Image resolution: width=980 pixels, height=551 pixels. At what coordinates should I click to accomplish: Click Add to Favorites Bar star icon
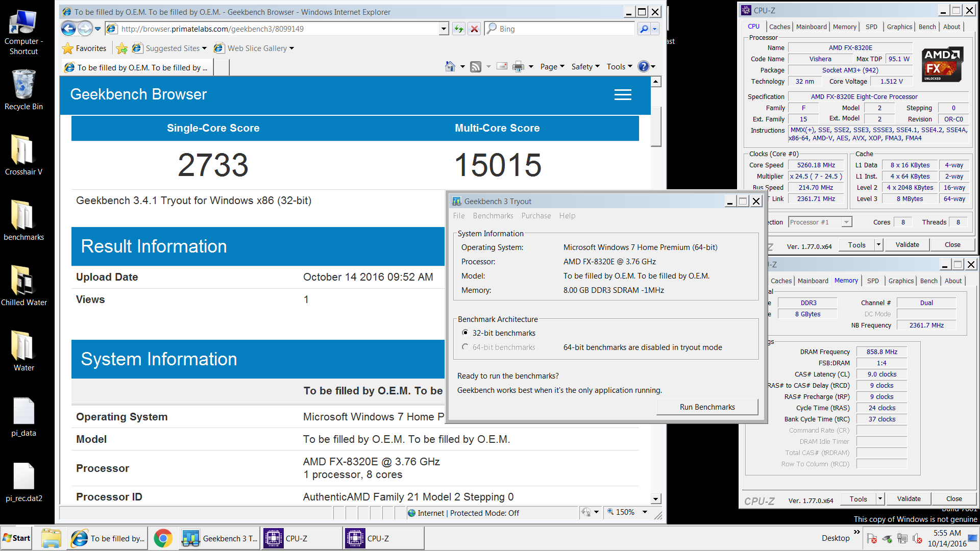coord(121,48)
